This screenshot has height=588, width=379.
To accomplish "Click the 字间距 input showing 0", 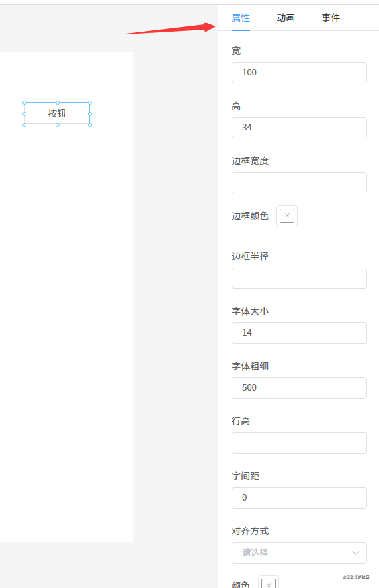I will 299,498.
